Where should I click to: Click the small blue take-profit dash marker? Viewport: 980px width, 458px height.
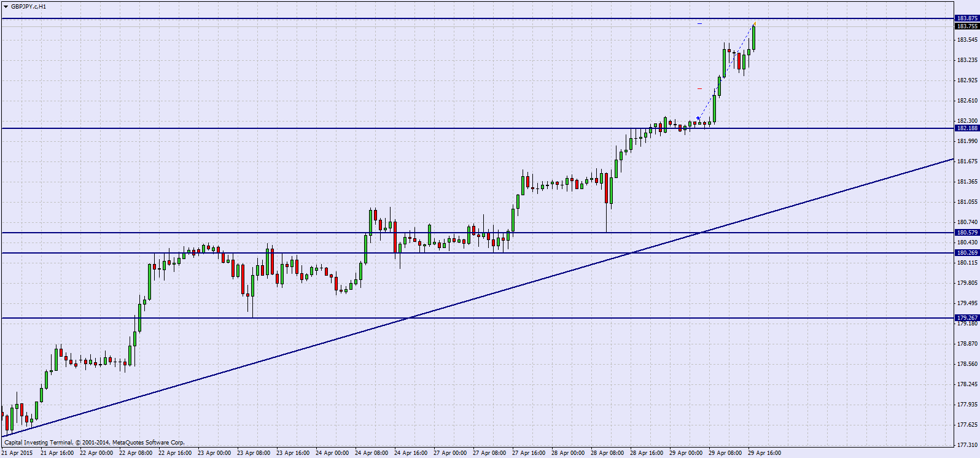point(699,23)
